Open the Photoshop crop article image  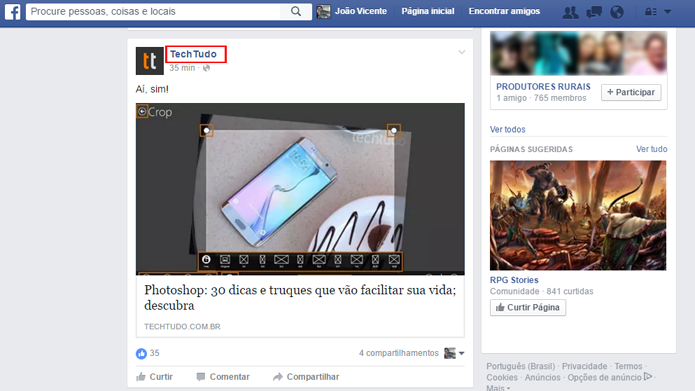(x=300, y=189)
